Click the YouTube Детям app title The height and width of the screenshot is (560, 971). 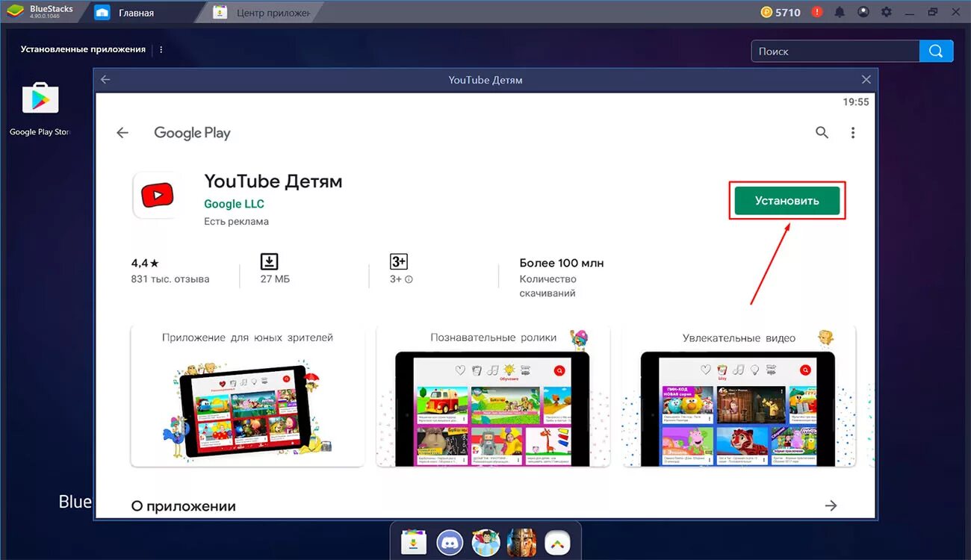click(x=273, y=181)
